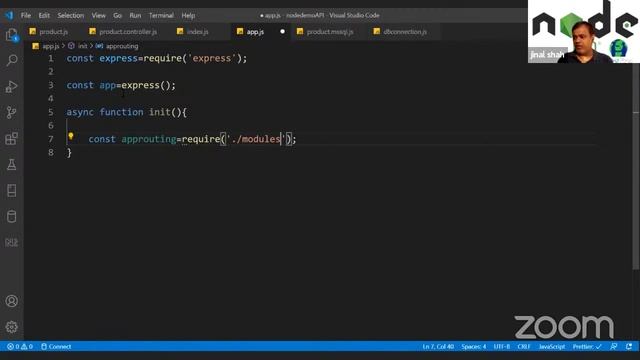Open the Testing flask icon
This screenshot has width=640, height=360.
pos(11,164)
